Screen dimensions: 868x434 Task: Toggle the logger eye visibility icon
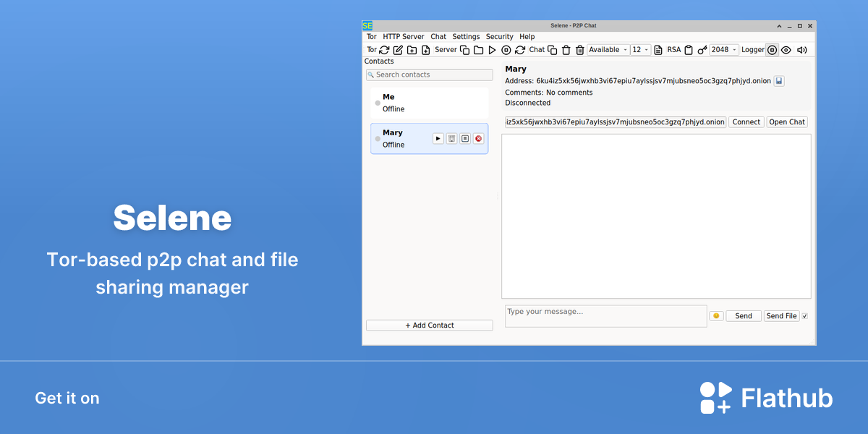pos(786,50)
